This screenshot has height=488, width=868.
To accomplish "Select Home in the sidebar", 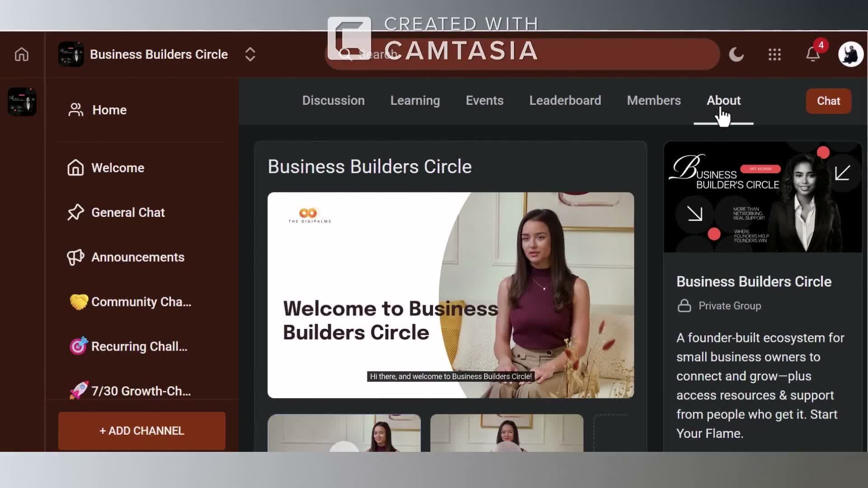I will (x=109, y=110).
